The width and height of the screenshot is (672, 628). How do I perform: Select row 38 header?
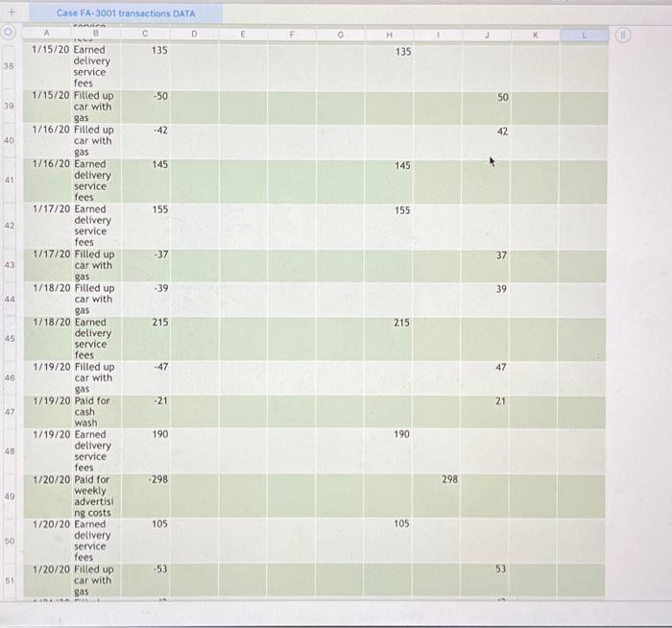[x=9, y=66]
